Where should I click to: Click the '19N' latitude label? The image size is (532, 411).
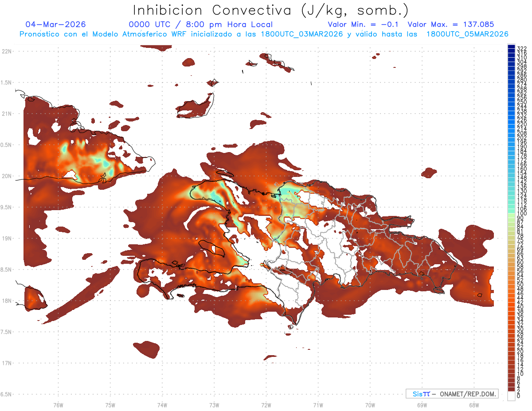pyautogui.click(x=6, y=238)
